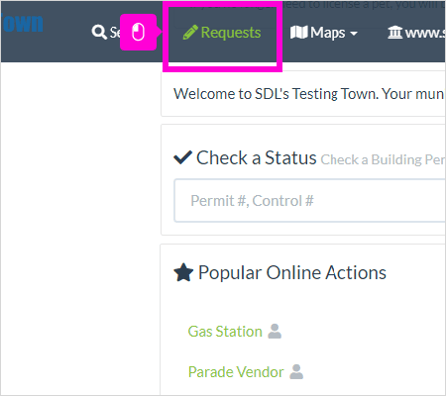This screenshot has height=396, width=446.
Task: Open the Requests menu item
Action: tap(222, 33)
